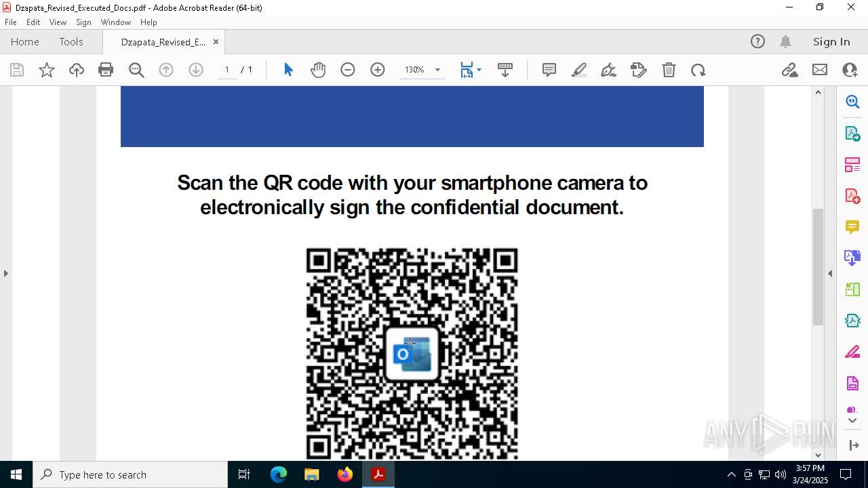Image resolution: width=868 pixels, height=488 pixels.
Task: Print the document using printer icon
Action: (106, 70)
